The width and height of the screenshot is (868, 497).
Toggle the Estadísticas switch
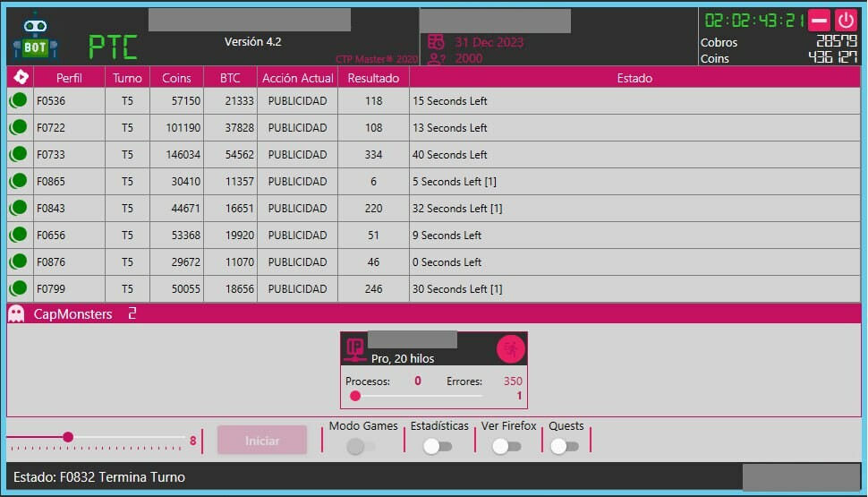(438, 446)
